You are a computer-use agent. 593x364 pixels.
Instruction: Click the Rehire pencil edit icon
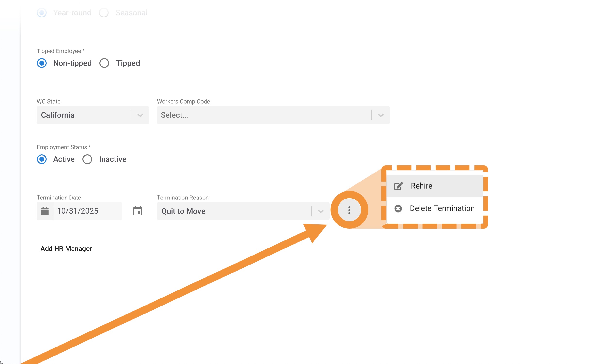point(398,186)
